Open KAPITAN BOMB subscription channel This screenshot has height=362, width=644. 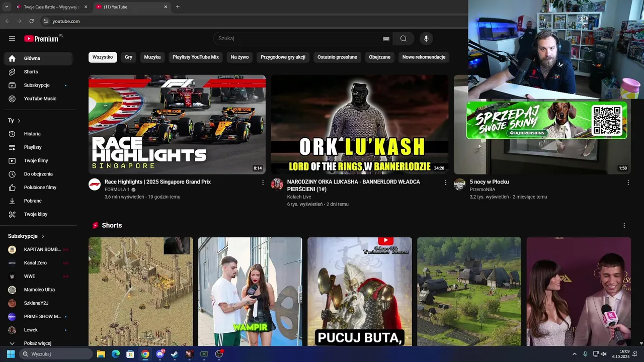click(x=38, y=249)
